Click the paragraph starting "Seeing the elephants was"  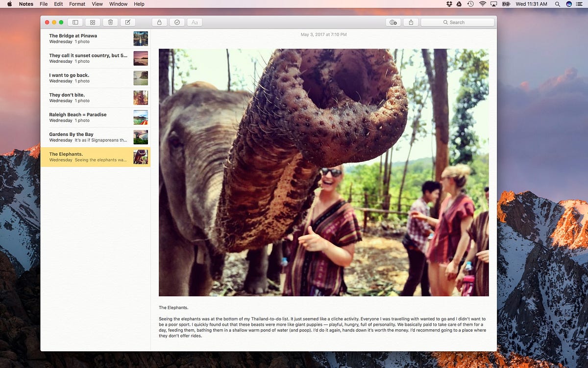point(322,327)
